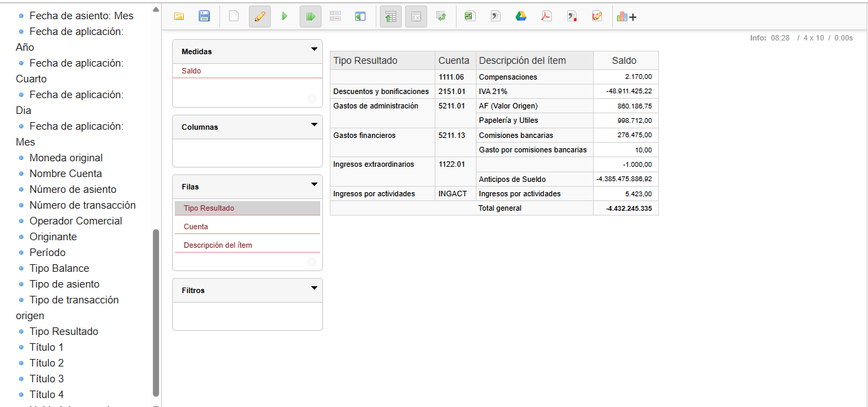Open the Filtros panel dropdown arrow
868x407 pixels.
point(314,288)
